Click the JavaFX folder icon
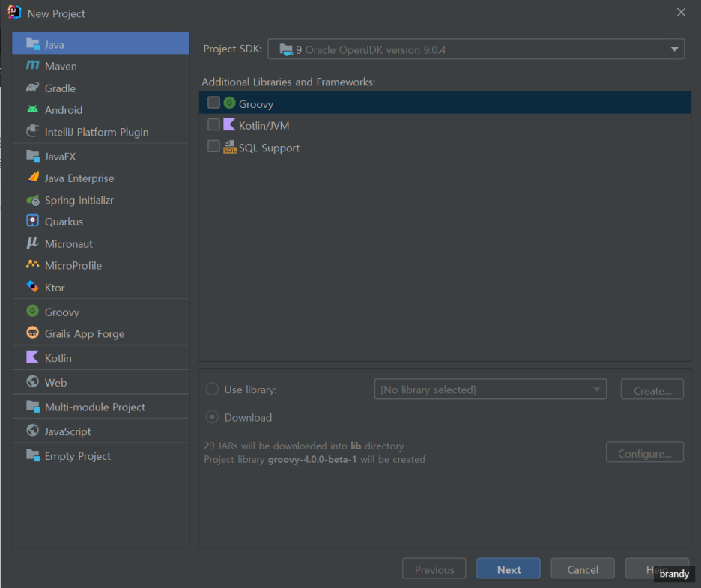The image size is (701, 588). [x=33, y=156]
